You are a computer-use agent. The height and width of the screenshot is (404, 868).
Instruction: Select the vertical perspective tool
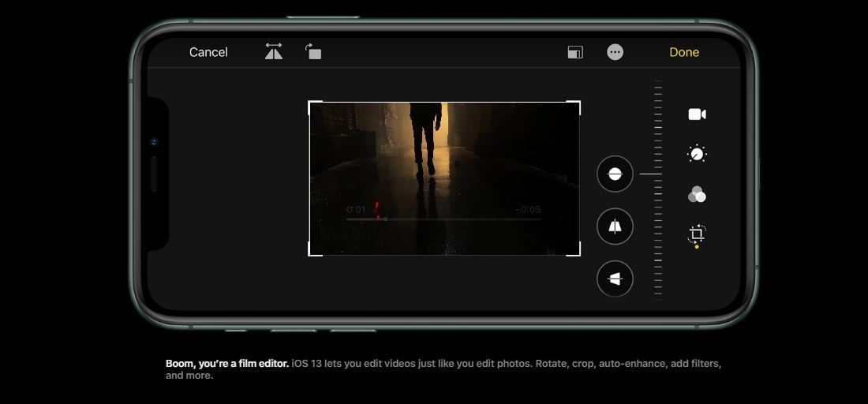(615, 226)
